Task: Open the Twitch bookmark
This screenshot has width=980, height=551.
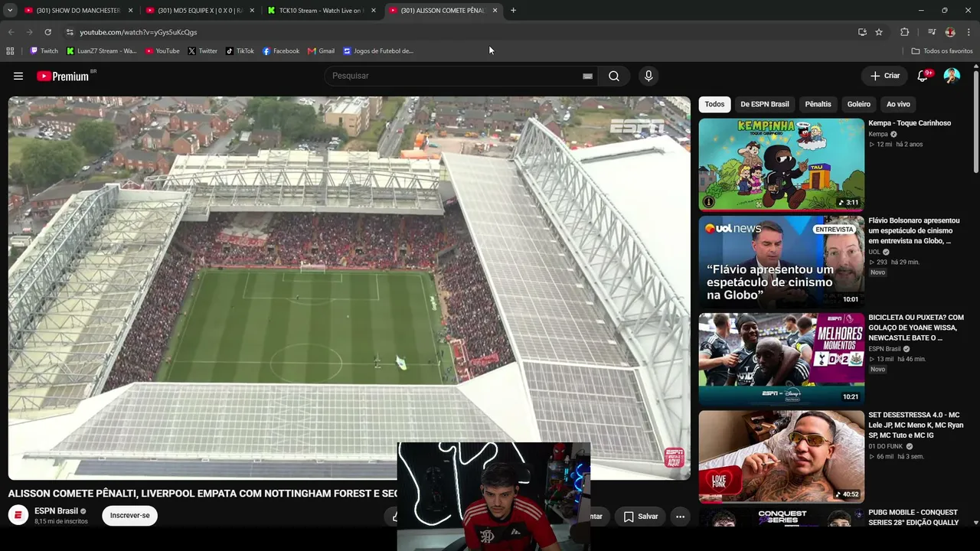Action: 44,51
